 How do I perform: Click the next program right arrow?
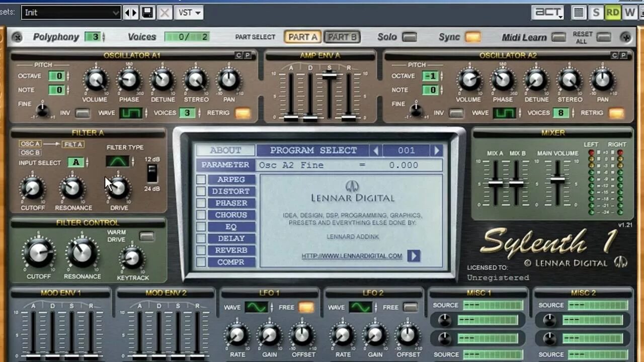point(437,150)
